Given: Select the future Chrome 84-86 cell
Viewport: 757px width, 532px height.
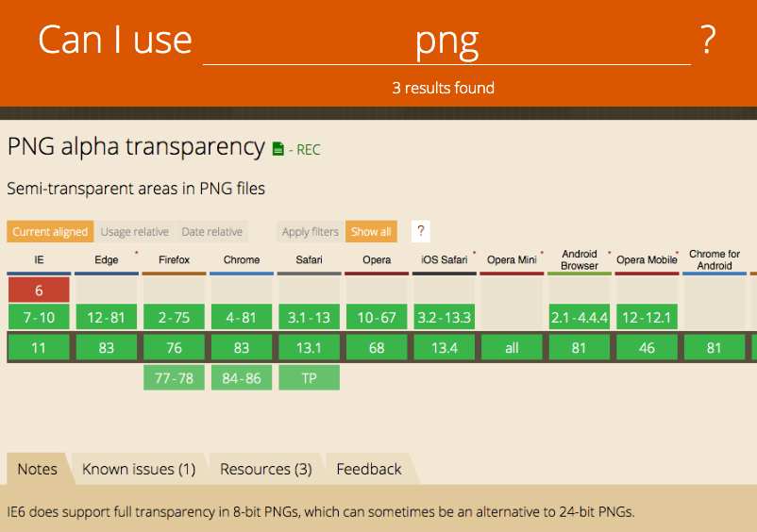Looking at the screenshot, I should pos(242,377).
